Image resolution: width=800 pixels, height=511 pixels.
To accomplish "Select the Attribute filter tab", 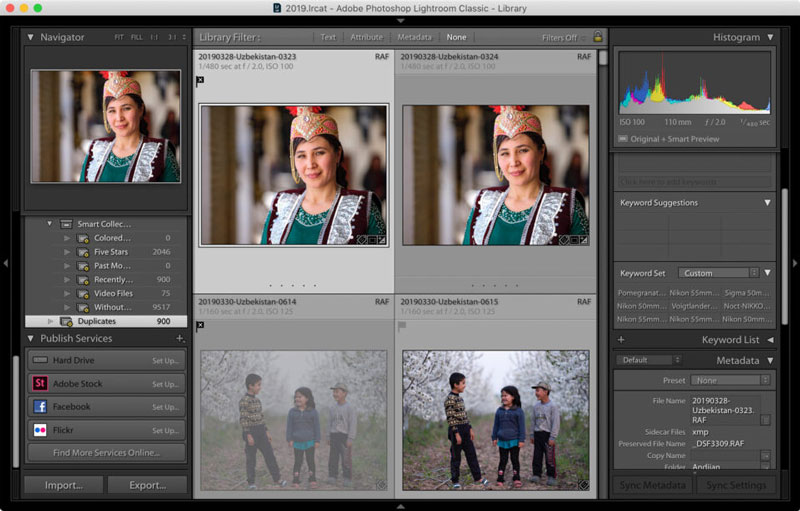I will (366, 37).
